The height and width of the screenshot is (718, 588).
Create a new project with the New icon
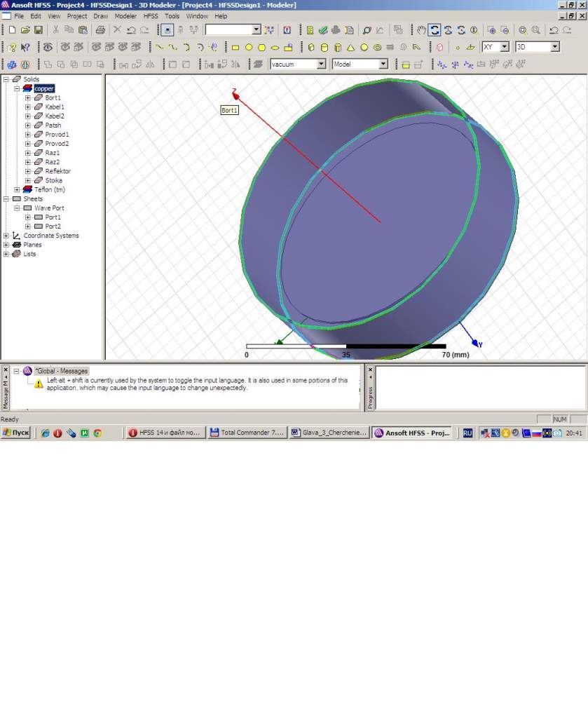(x=13, y=30)
